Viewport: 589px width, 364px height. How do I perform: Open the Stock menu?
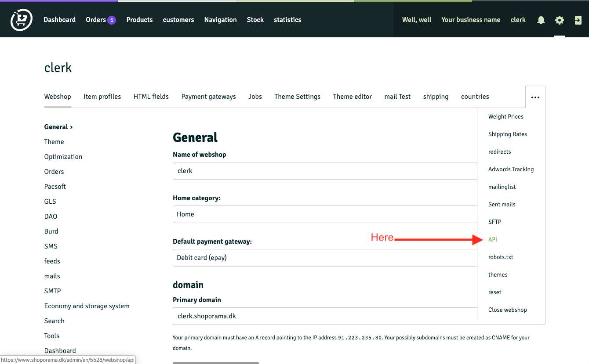coord(255,20)
